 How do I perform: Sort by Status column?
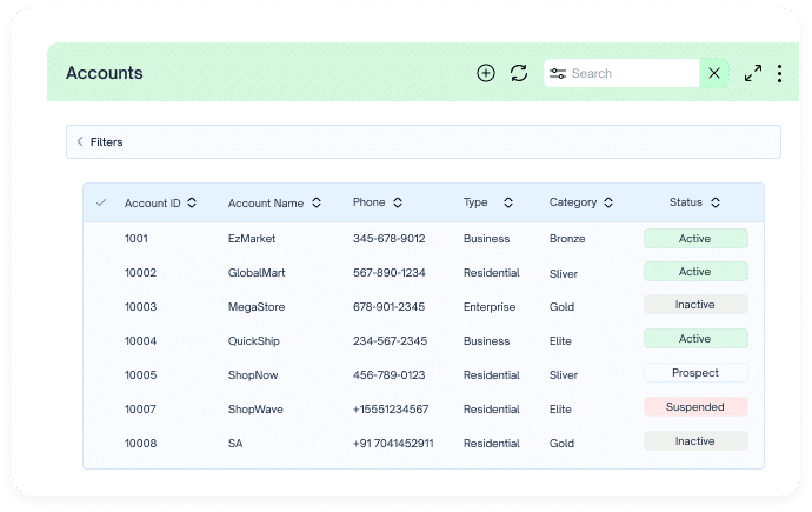(x=716, y=202)
